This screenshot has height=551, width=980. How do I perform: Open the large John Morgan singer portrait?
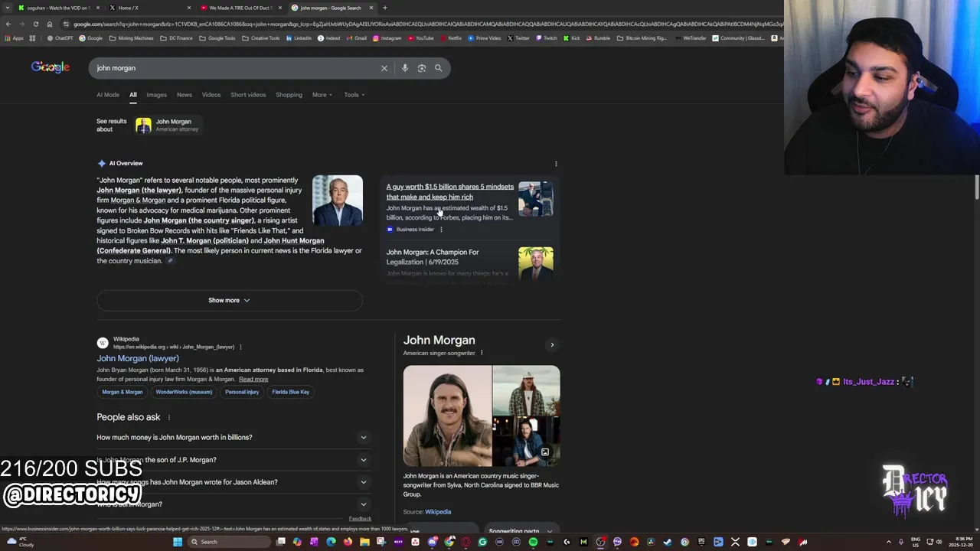point(447,416)
